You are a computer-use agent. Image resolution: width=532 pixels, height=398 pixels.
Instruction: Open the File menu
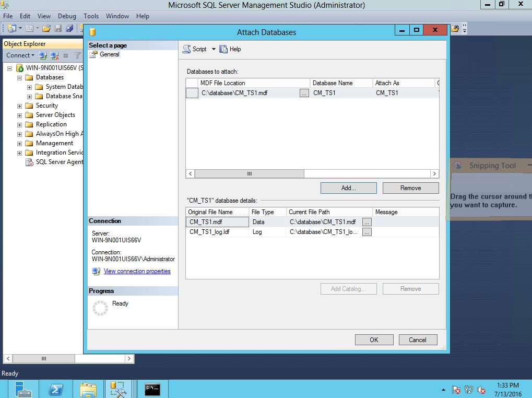click(x=8, y=16)
